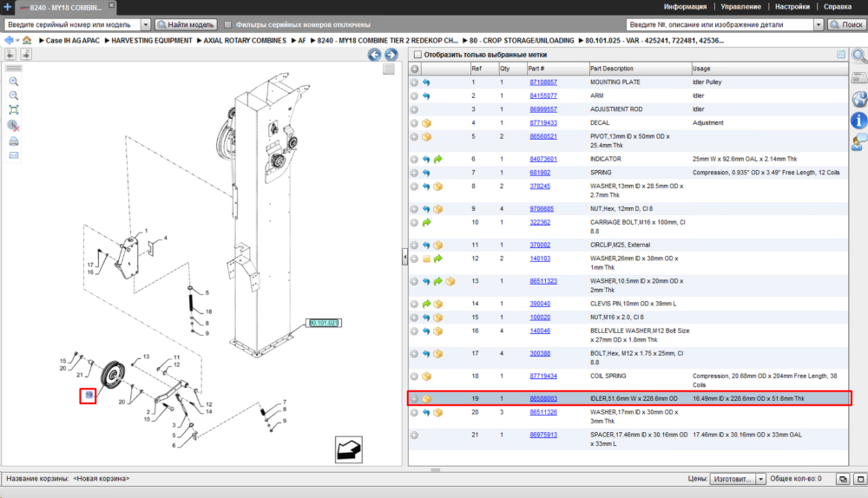The width and height of the screenshot is (868, 498).
Task: Click the package icon on IDLER row 19
Action: click(426, 398)
